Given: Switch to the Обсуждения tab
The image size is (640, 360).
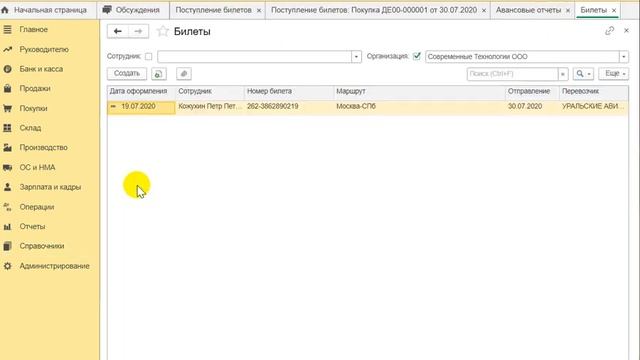Looking at the screenshot, I should click(133, 10).
